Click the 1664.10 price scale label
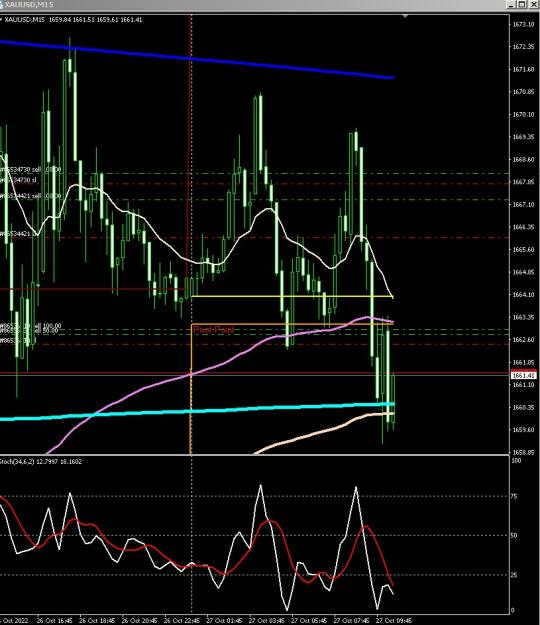This screenshot has width=540, height=625. [x=523, y=295]
